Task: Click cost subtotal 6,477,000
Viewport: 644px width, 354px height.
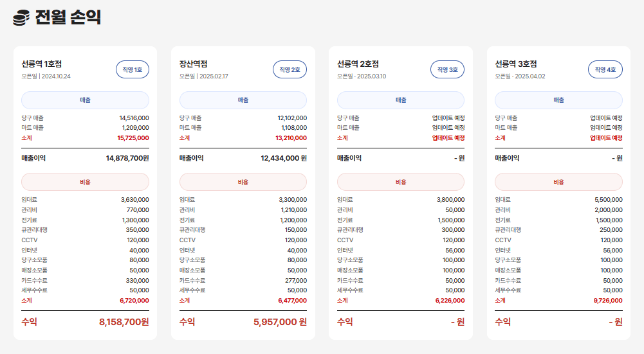Action: [293, 301]
